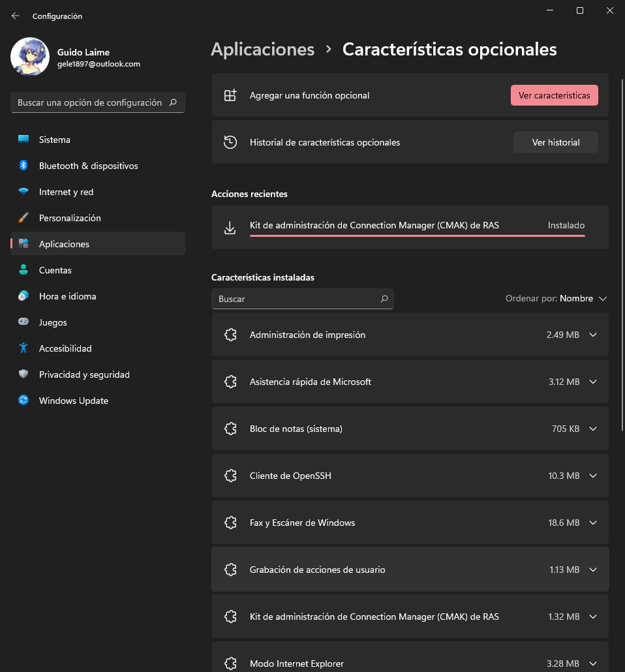Click the Bloc de notas puzzle icon
Image resolution: width=625 pixels, height=672 pixels.
pyautogui.click(x=231, y=429)
